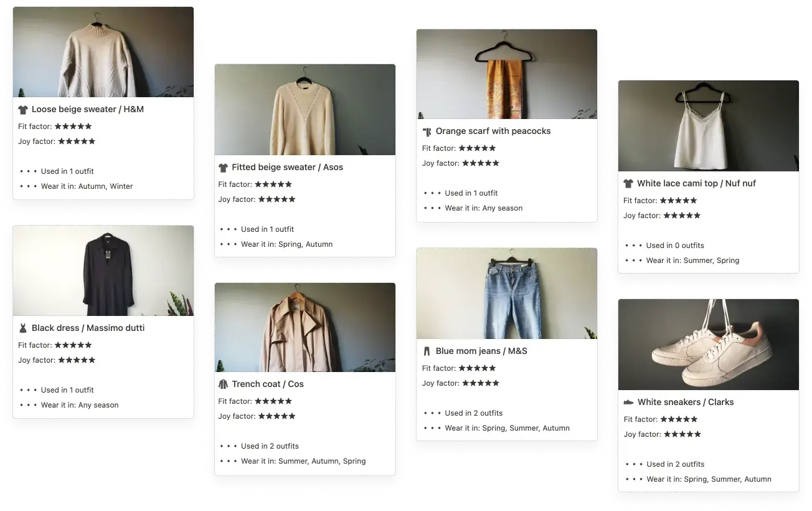Image resolution: width=812 pixels, height=511 pixels.
Task: Click the Fit factor stars on White sneakers card
Action: [679, 419]
